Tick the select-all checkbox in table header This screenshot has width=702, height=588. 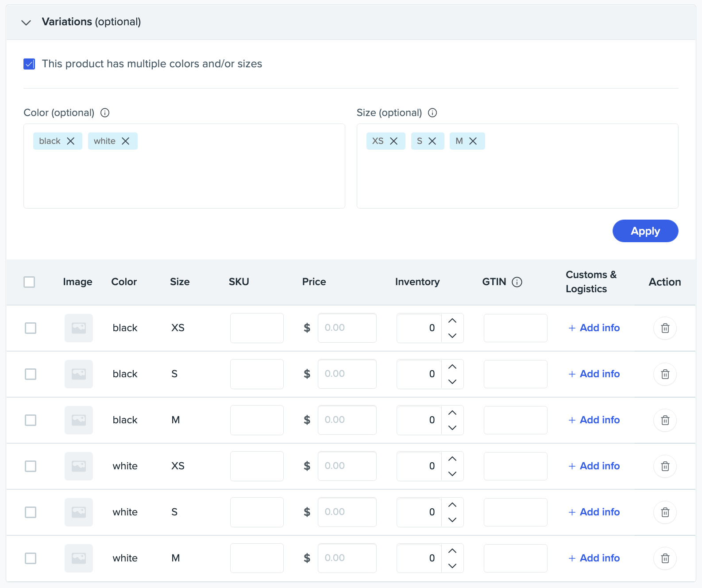[29, 282]
